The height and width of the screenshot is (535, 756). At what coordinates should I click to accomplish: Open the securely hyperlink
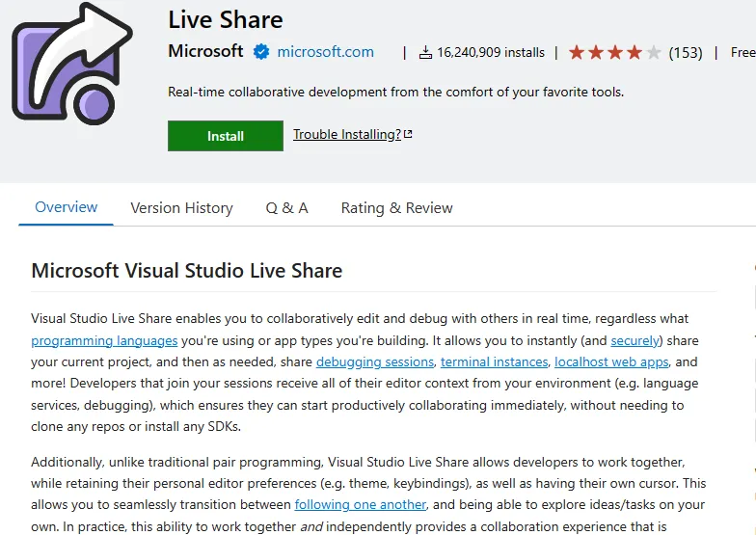point(634,340)
